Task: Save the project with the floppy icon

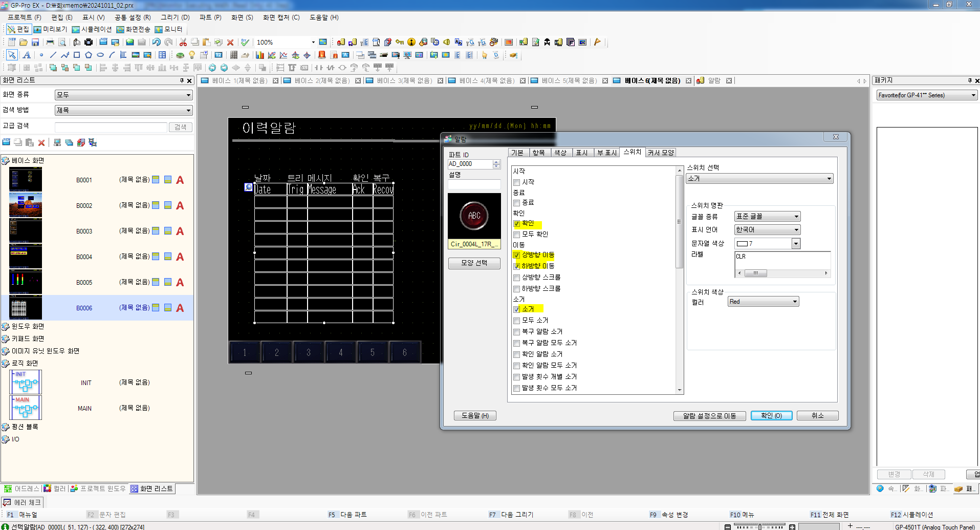Action: [x=35, y=42]
